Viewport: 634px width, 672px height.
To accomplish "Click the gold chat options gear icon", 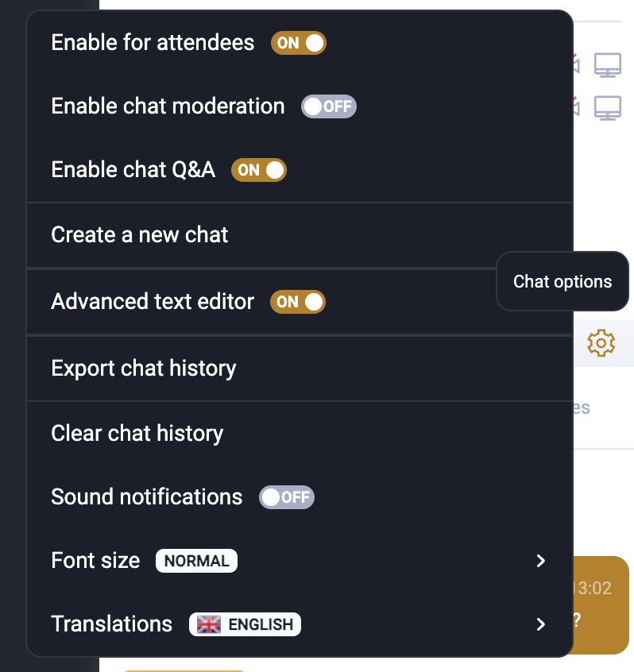I will (601, 343).
